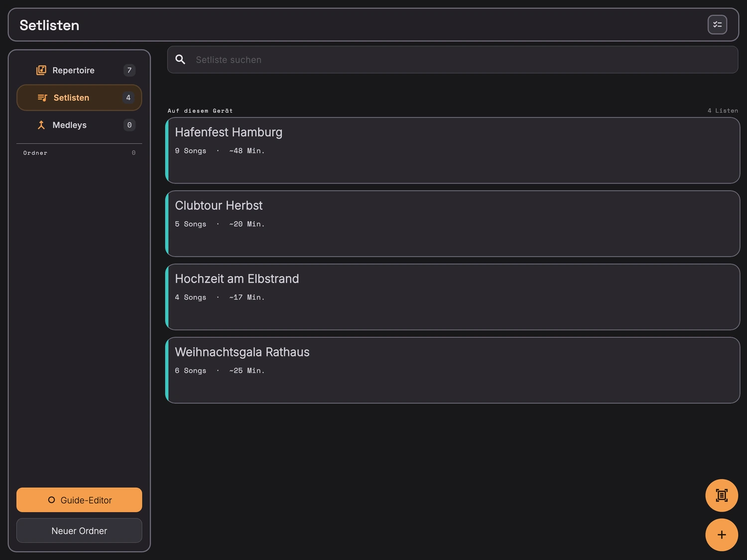This screenshot has height=560, width=747.
Task: Click '9 Songs' under Hafenfest Hamburg
Action: 190,150
